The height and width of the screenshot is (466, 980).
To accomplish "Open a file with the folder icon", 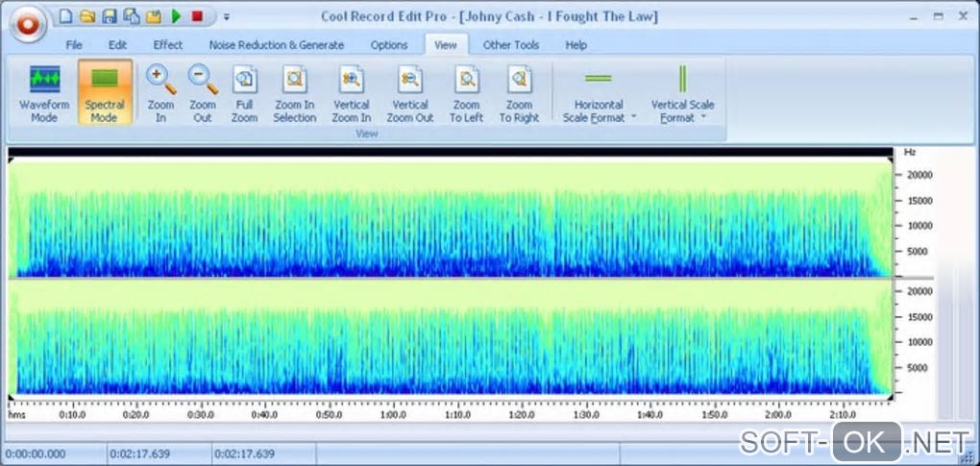I will click(x=87, y=16).
